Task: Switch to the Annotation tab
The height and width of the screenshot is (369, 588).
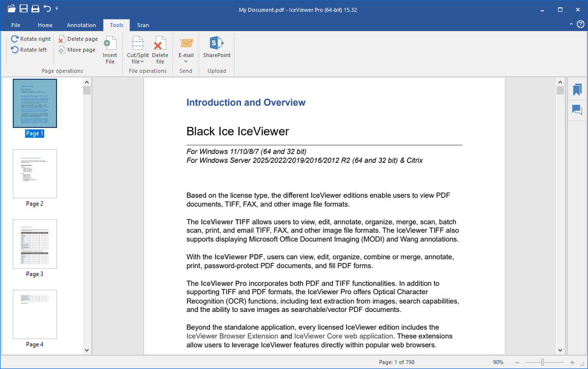Action: click(82, 25)
